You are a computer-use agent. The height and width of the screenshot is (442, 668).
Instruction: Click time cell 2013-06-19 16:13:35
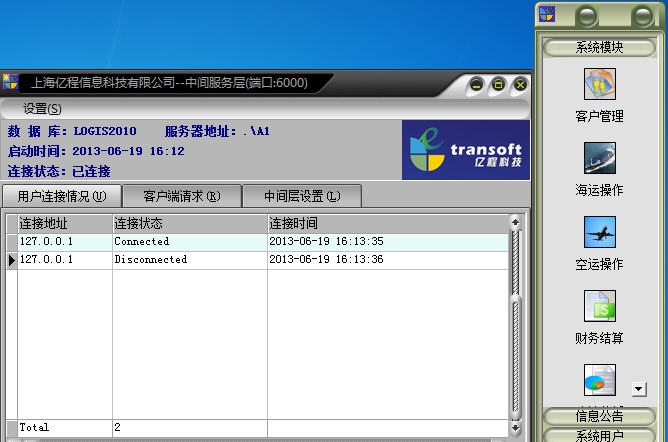388,242
